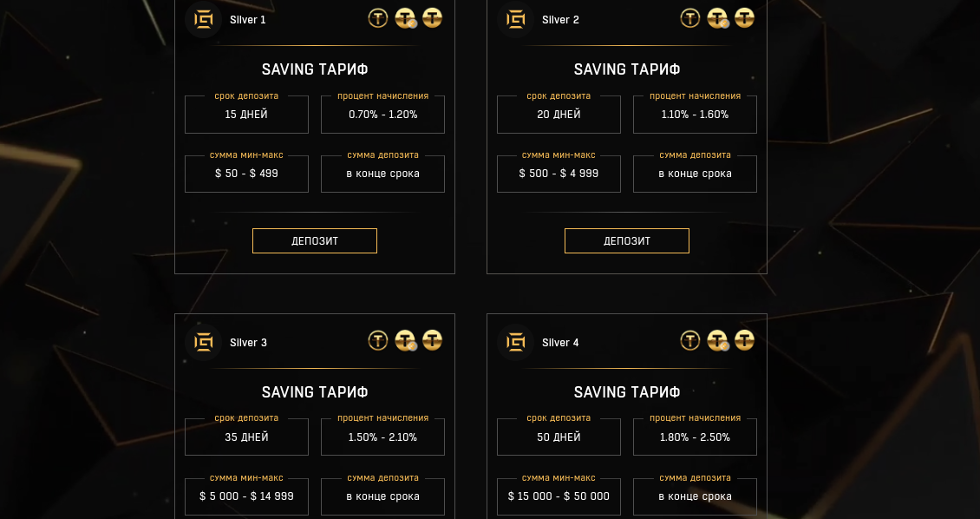
Task: Select the middle badged Tether coin in Silver 2
Action: (717, 18)
